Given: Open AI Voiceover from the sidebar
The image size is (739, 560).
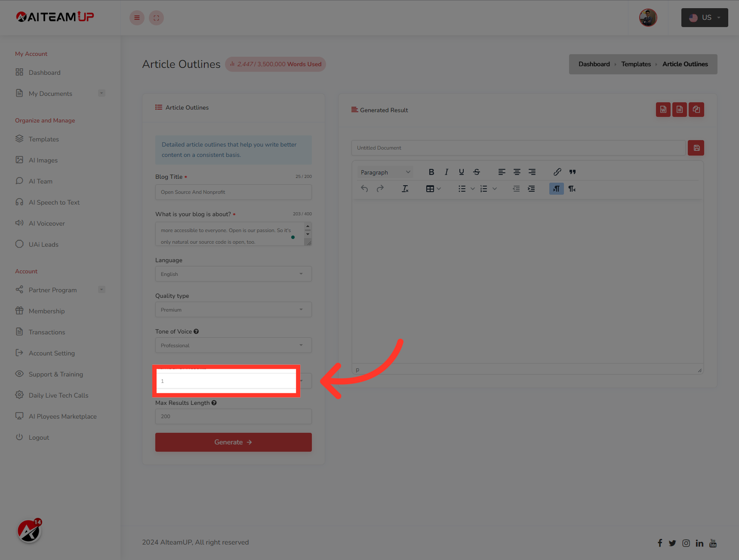Looking at the screenshot, I should tap(46, 223).
